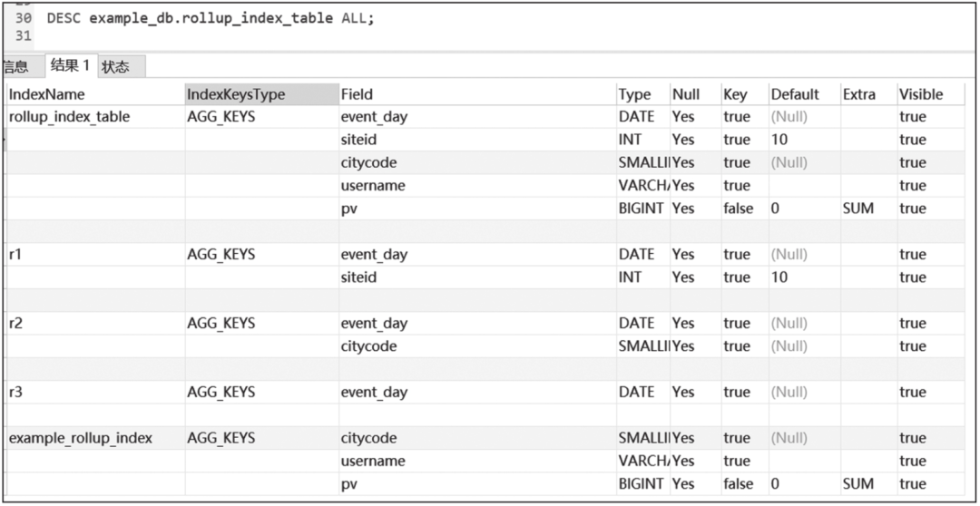This screenshot has height=506, width=980.
Task: Select the Extra column header
Action: (x=859, y=94)
